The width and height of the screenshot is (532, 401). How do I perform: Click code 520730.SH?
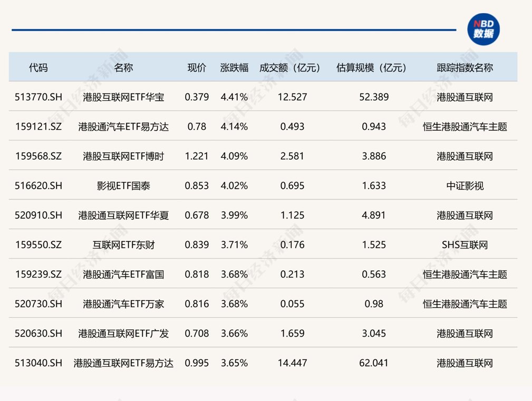pos(38,304)
